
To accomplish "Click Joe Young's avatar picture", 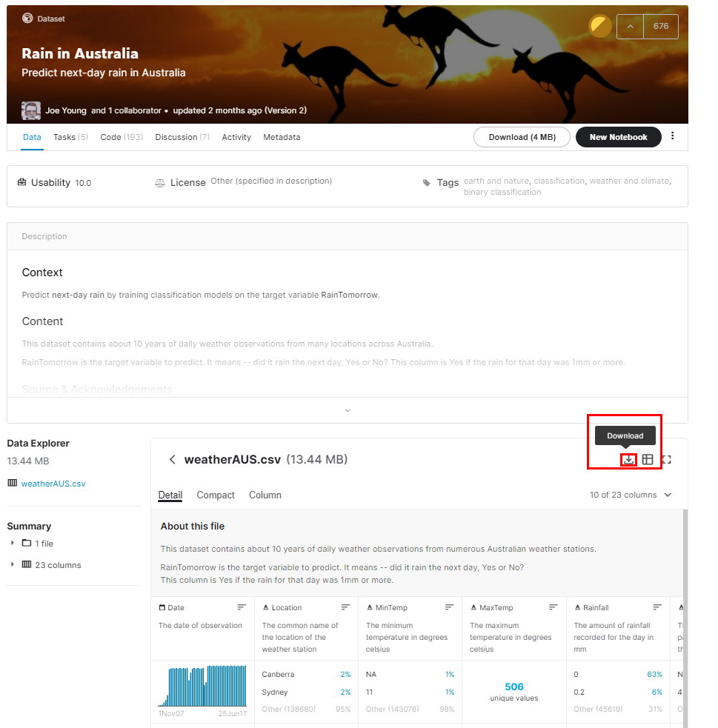I will click(x=31, y=110).
